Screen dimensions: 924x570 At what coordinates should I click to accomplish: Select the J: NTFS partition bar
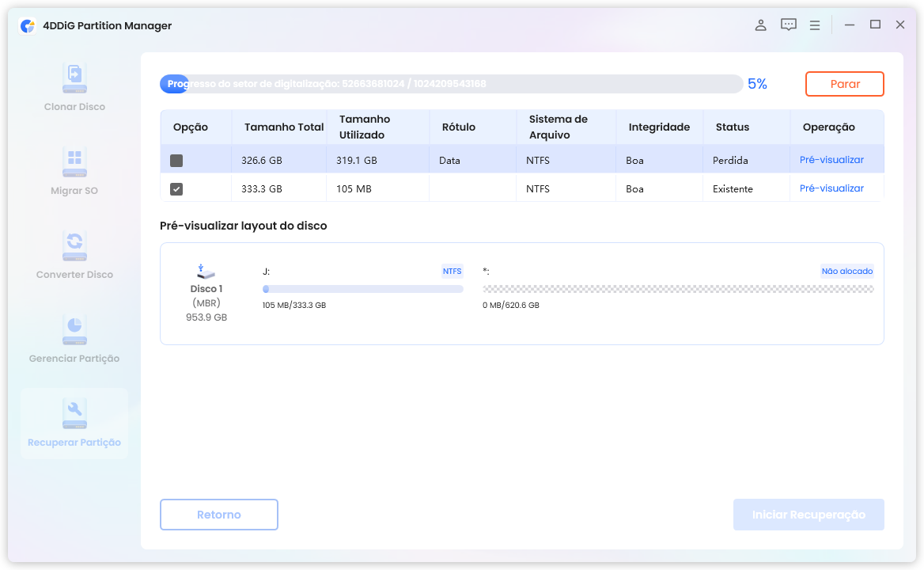click(x=362, y=290)
